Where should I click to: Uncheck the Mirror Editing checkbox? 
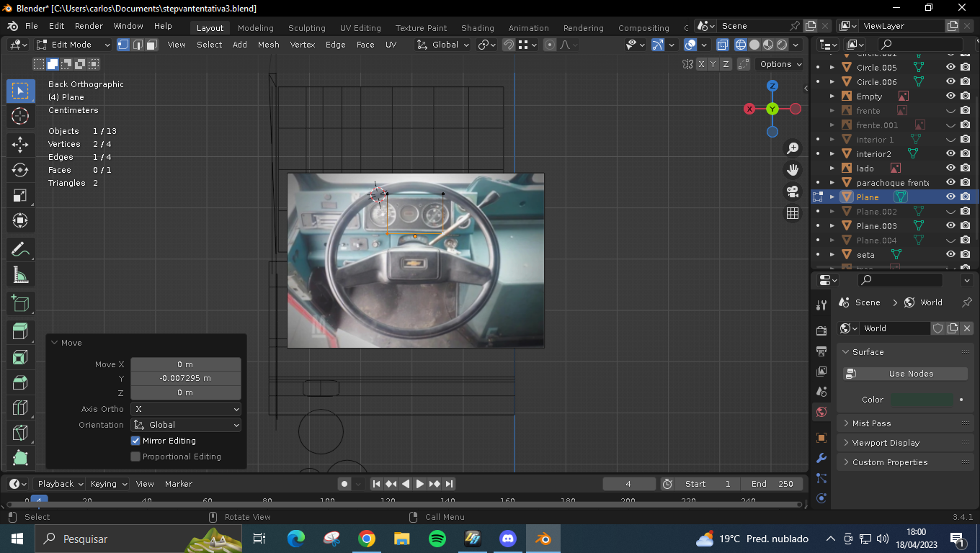[x=135, y=441]
